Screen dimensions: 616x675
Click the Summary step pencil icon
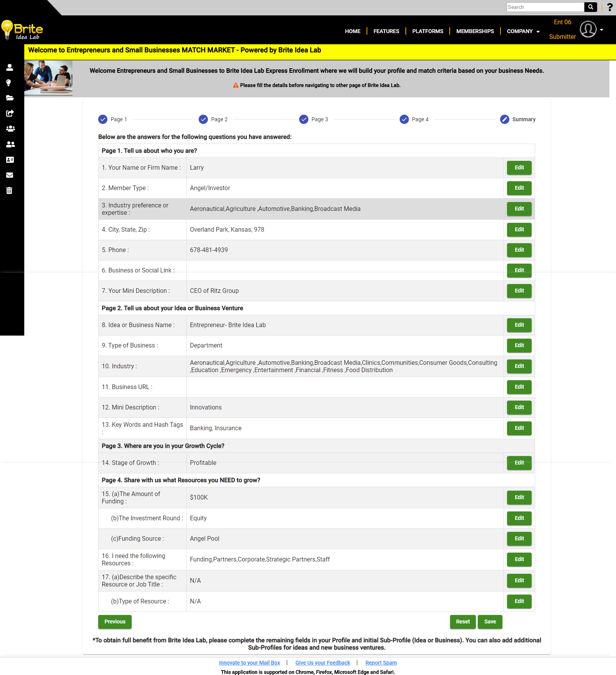tap(505, 119)
